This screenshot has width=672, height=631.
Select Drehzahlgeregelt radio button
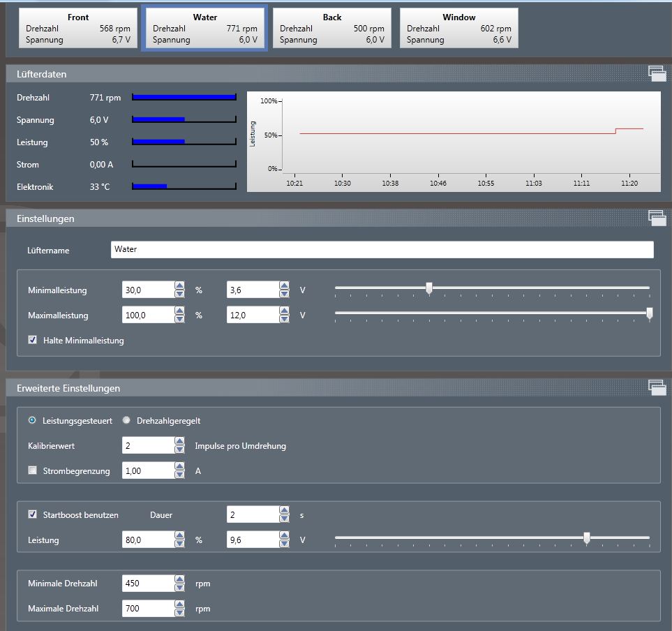pyautogui.click(x=126, y=420)
